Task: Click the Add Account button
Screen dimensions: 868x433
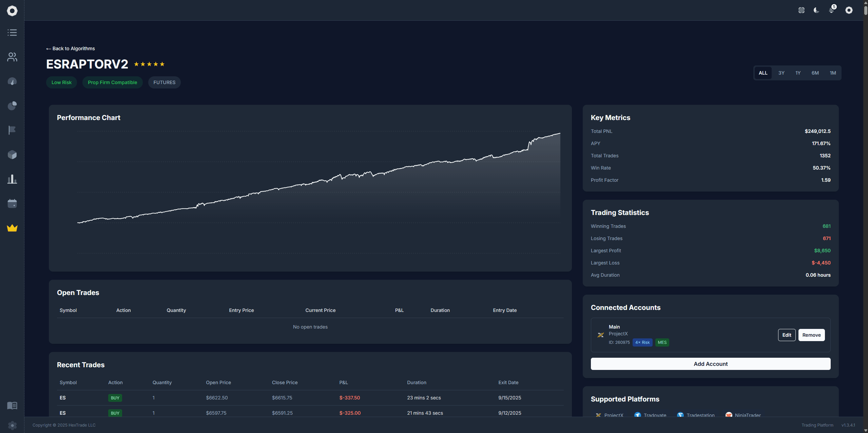Action: point(711,364)
